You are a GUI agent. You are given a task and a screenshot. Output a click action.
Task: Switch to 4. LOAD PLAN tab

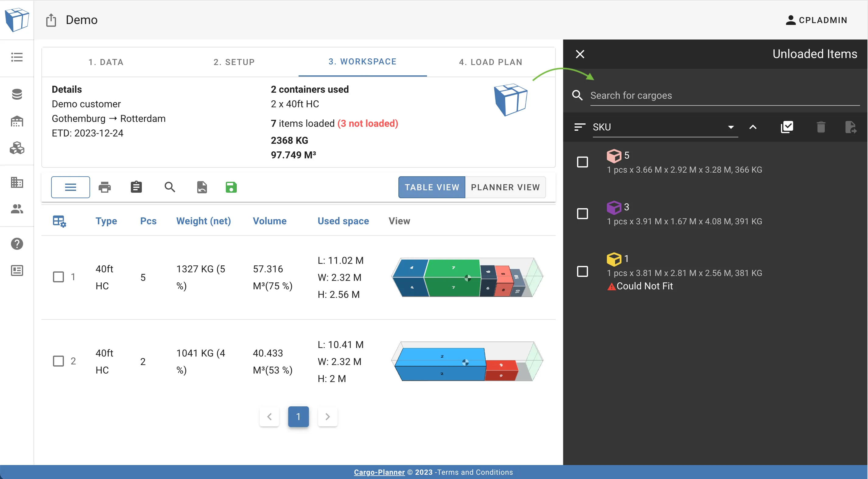tap(490, 61)
